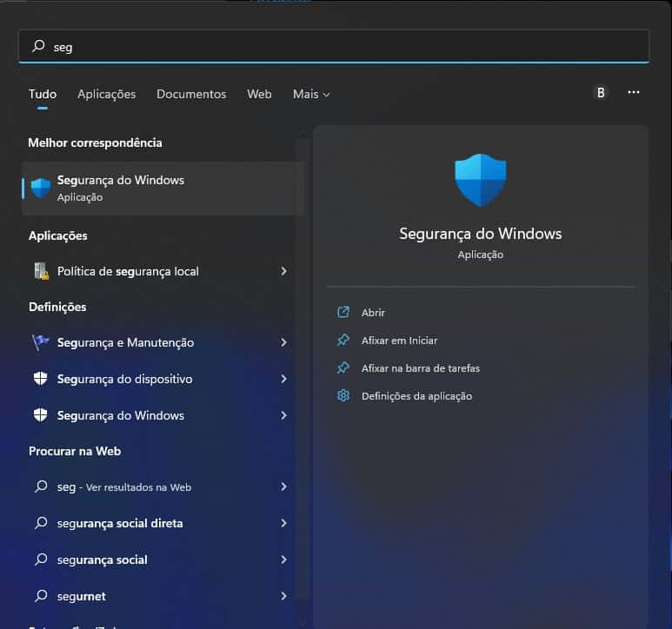Switch to the Web tab

(259, 94)
